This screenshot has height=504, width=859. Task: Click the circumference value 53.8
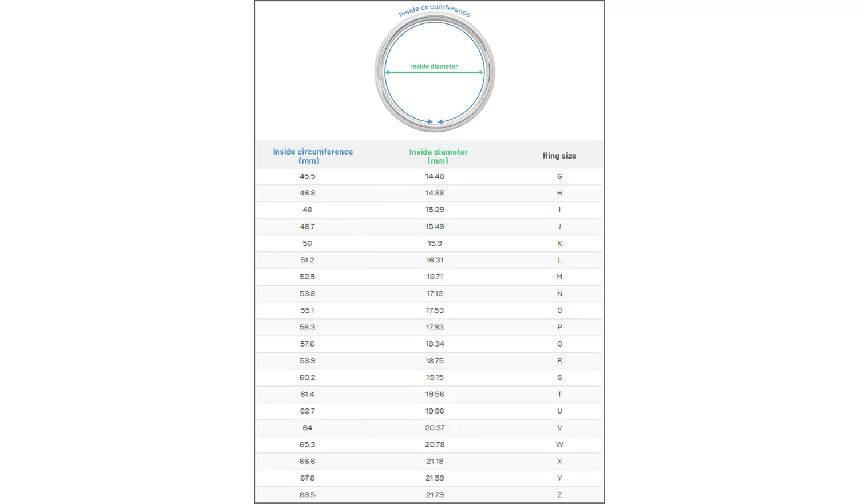[307, 294]
